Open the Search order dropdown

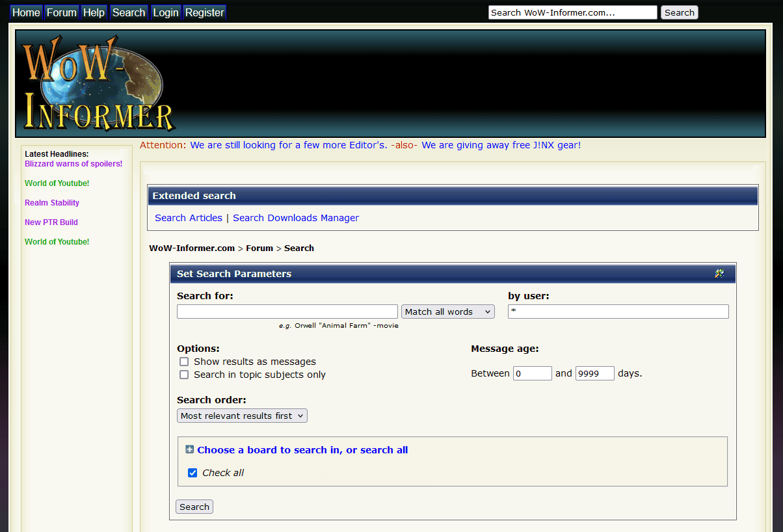click(242, 416)
